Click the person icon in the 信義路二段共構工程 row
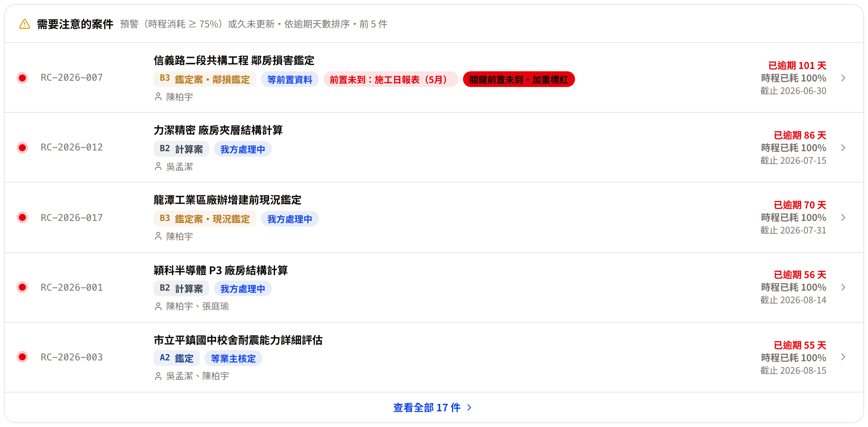 (x=158, y=97)
